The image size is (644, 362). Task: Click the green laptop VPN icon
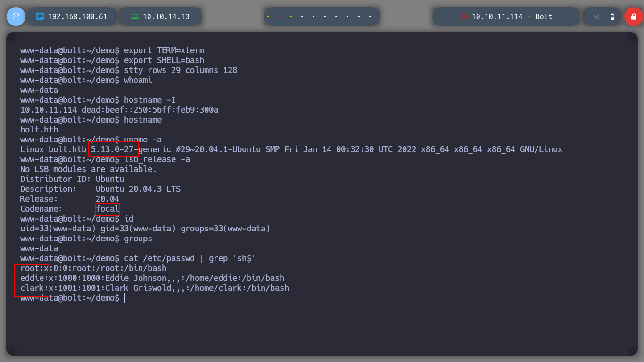135,16
